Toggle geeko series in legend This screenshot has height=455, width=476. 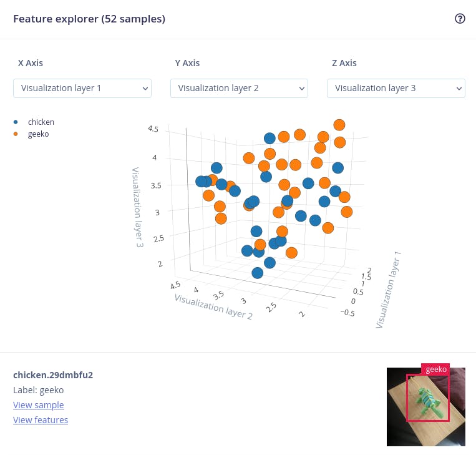click(x=38, y=134)
